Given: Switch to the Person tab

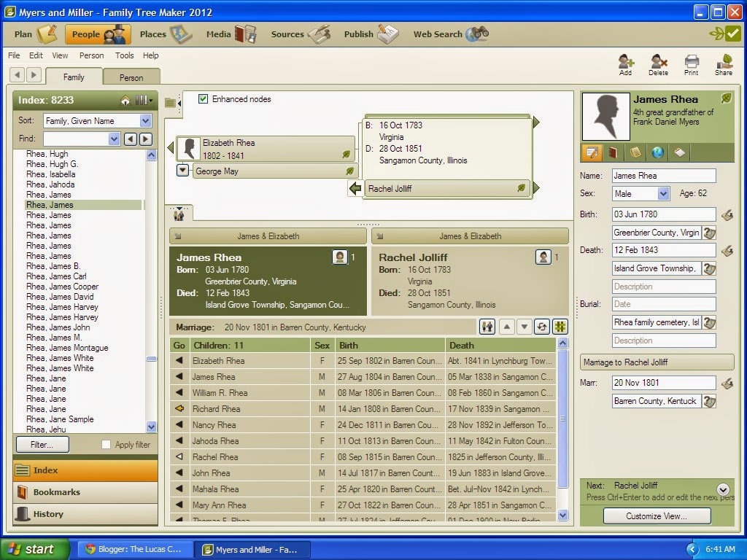Looking at the screenshot, I should [131, 77].
